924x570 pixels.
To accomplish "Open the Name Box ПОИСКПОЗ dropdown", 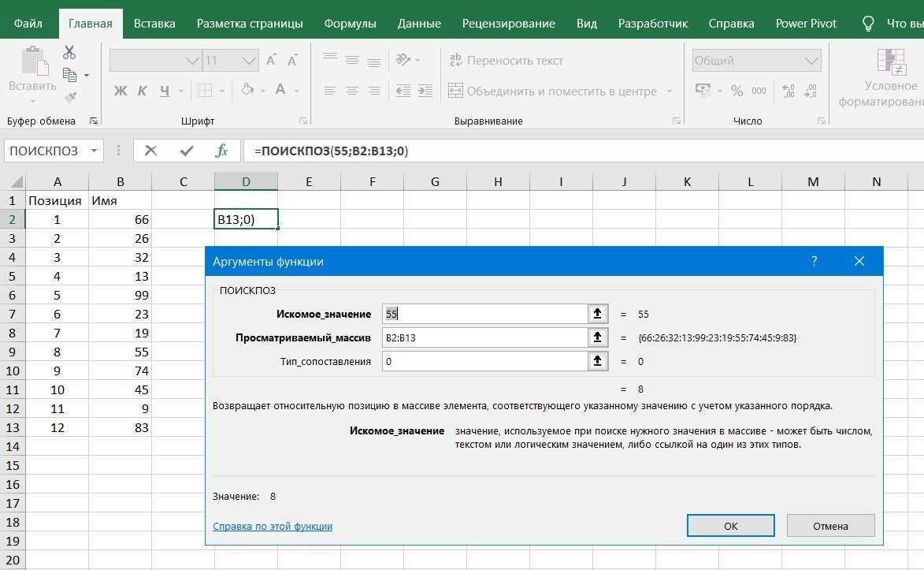I will tap(95, 151).
